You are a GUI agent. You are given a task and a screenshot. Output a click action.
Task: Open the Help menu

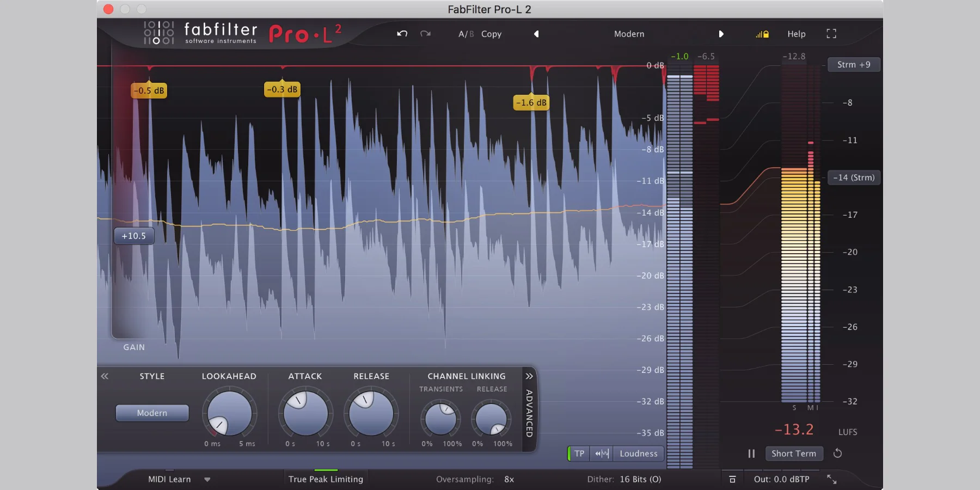[796, 34]
